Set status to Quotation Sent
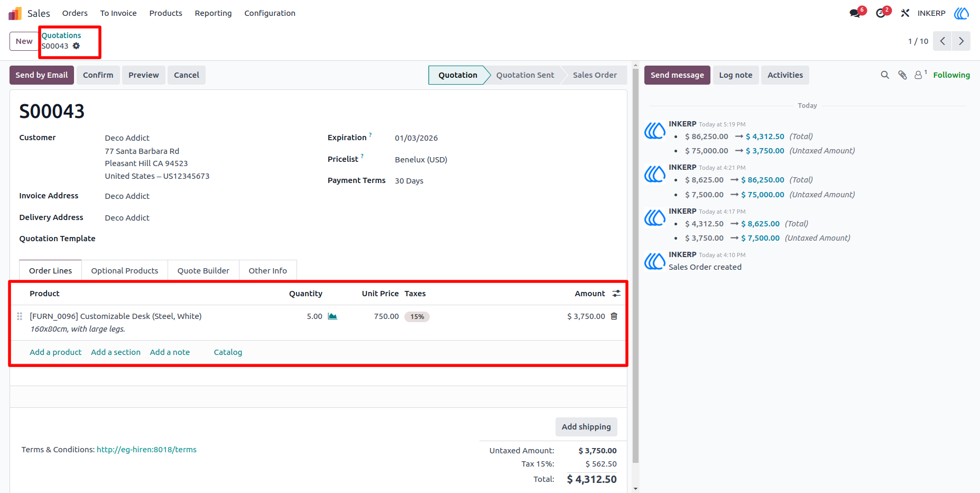The height and width of the screenshot is (493, 980). tap(525, 75)
